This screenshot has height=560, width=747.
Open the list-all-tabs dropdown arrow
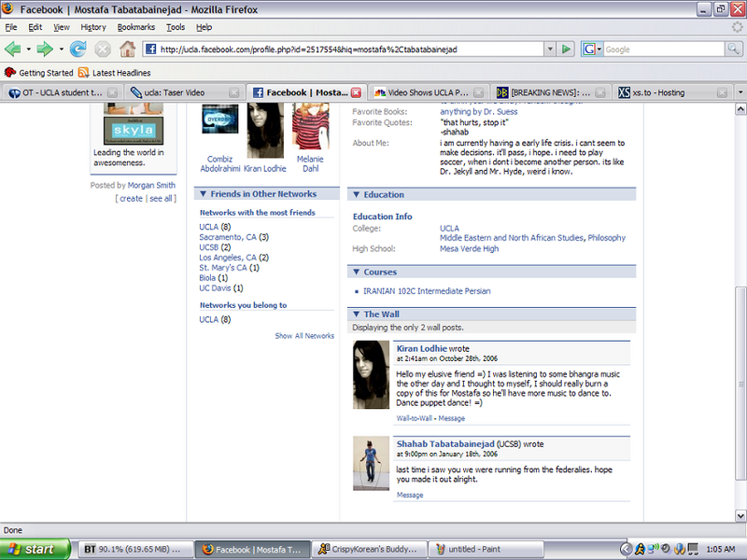tap(740, 91)
